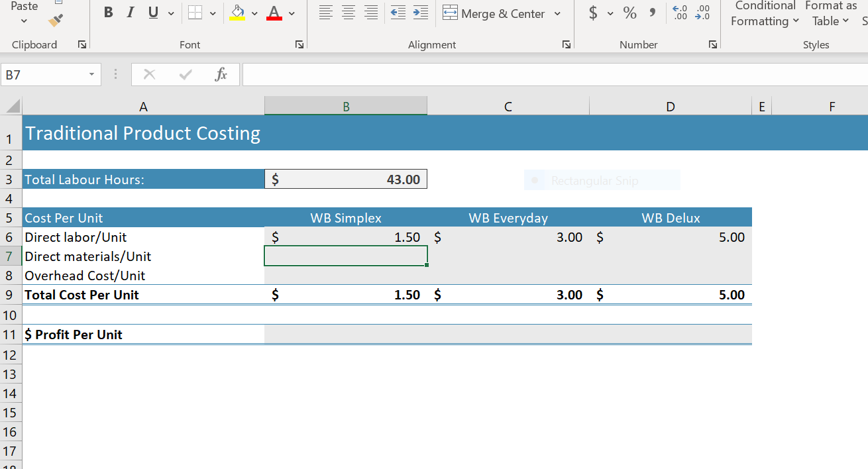Image resolution: width=868 pixels, height=469 pixels.
Task: Open Underline style dropdown arrow
Action: pos(171,13)
